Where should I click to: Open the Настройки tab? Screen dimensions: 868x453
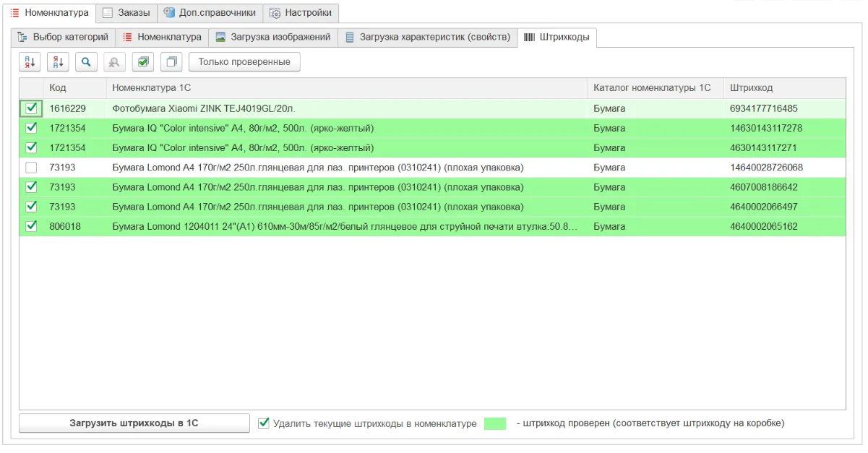301,12
